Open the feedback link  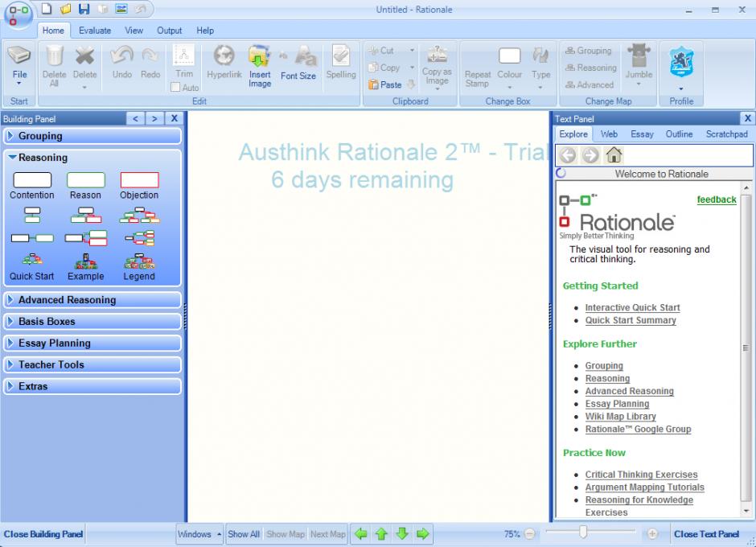[x=717, y=199]
